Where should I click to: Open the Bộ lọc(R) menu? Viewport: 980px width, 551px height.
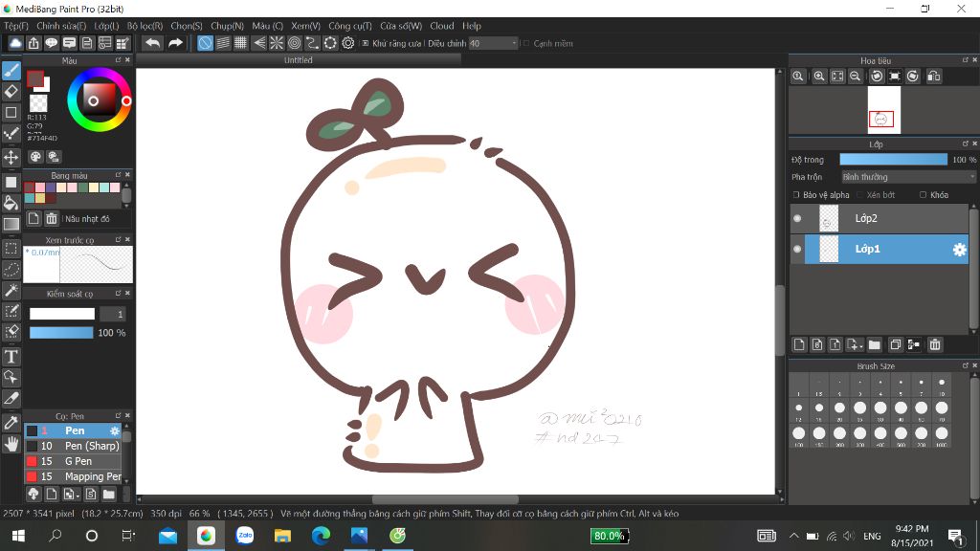pyautogui.click(x=145, y=26)
